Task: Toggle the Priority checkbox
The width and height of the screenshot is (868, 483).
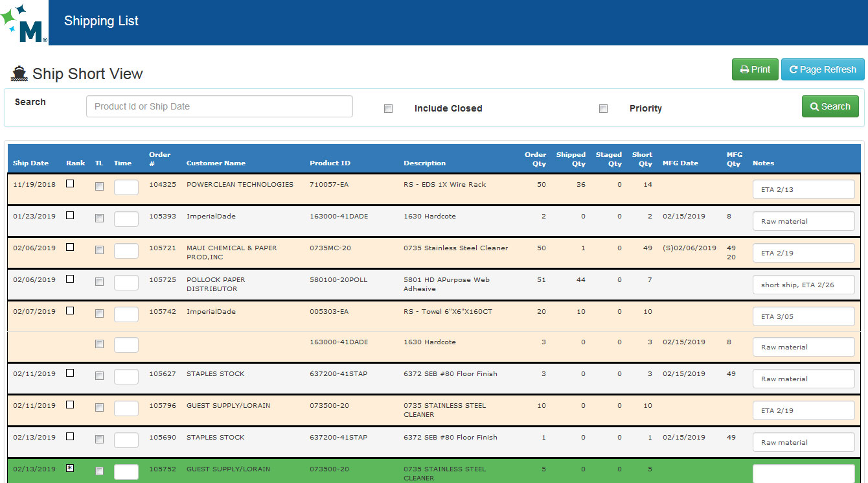Action: point(603,109)
